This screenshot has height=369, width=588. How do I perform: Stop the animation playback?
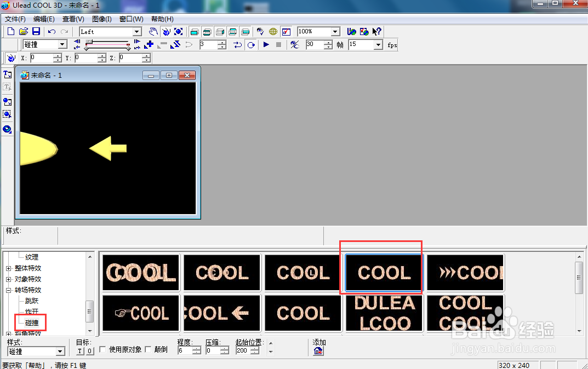tap(278, 44)
